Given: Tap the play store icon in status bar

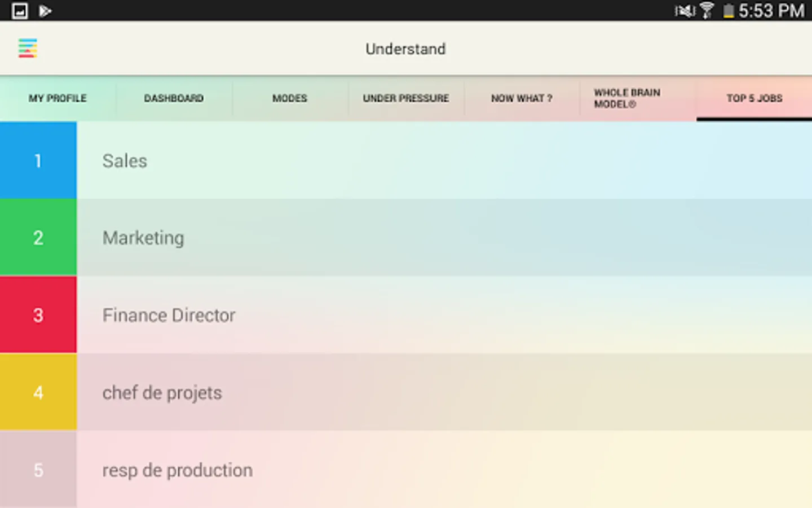Looking at the screenshot, I should click(45, 11).
